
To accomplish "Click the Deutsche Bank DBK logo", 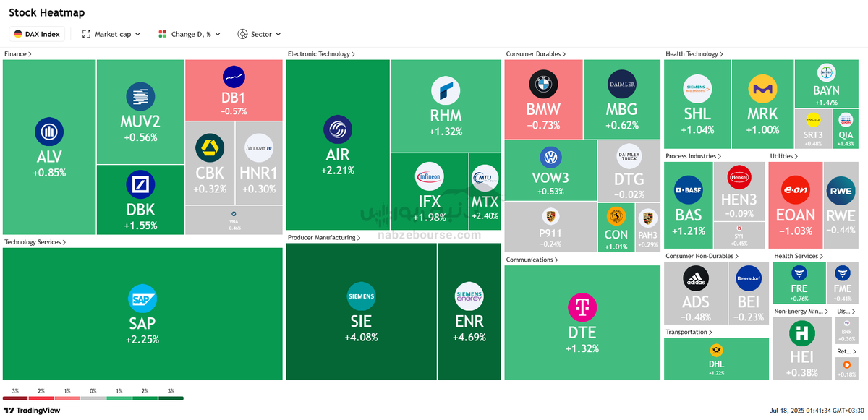I will tap(140, 184).
